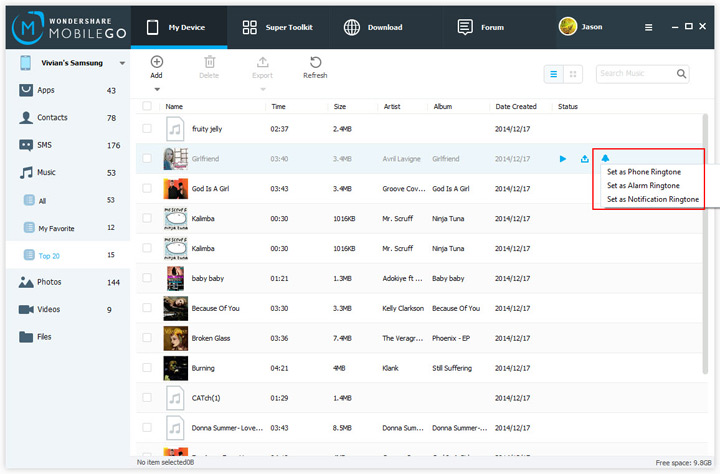Select the All music playlist
The width and height of the screenshot is (720, 474).
coord(68,200)
